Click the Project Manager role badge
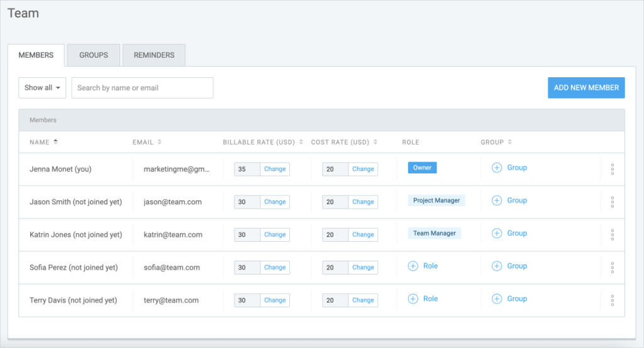Image resolution: width=644 pixels, height=348 pixels. click(x=436, y=200)
